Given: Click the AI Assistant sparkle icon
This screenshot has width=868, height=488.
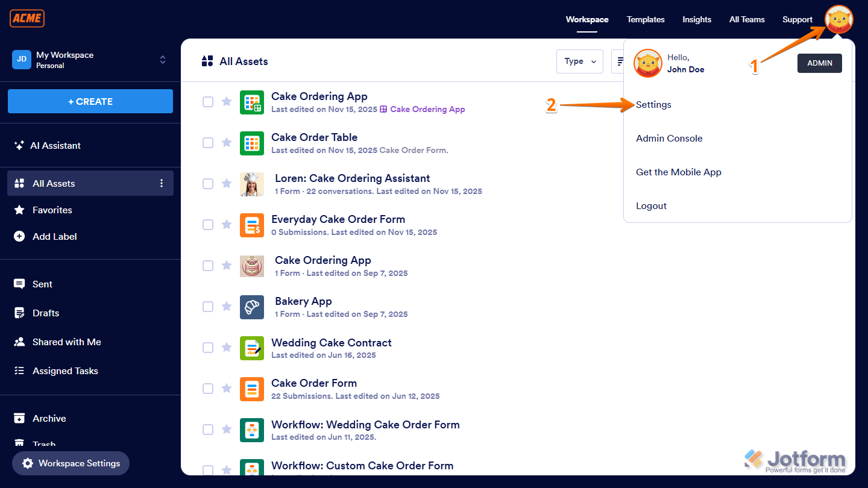Looking at the screenshot, I should pyautogui.click(x=19, y=145).
